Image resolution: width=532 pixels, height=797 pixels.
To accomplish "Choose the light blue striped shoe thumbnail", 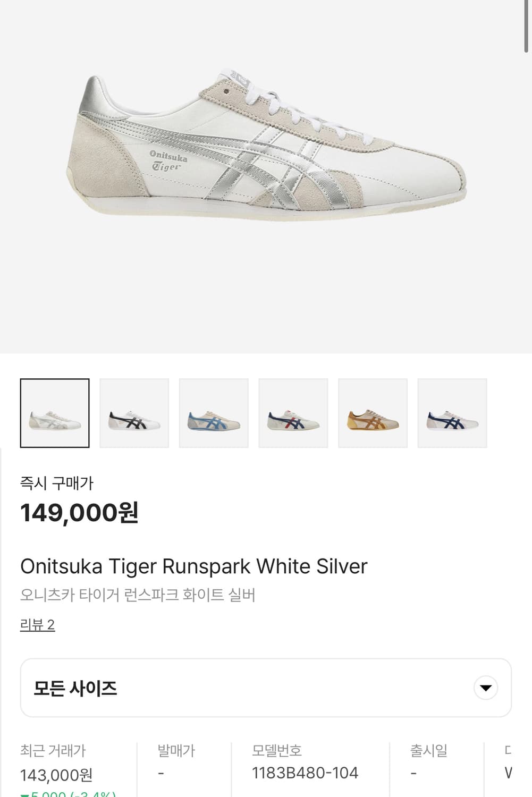I will [214, 413].
